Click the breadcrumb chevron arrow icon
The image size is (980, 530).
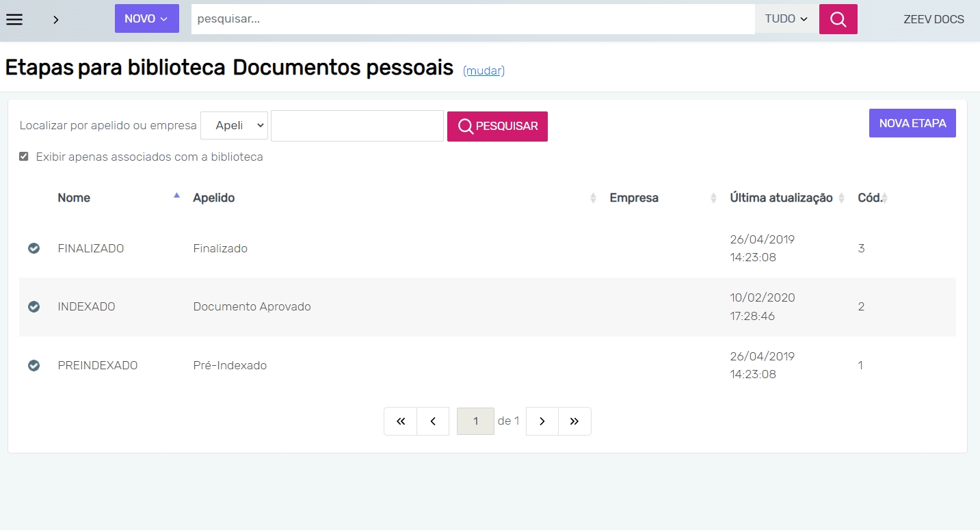56,20
